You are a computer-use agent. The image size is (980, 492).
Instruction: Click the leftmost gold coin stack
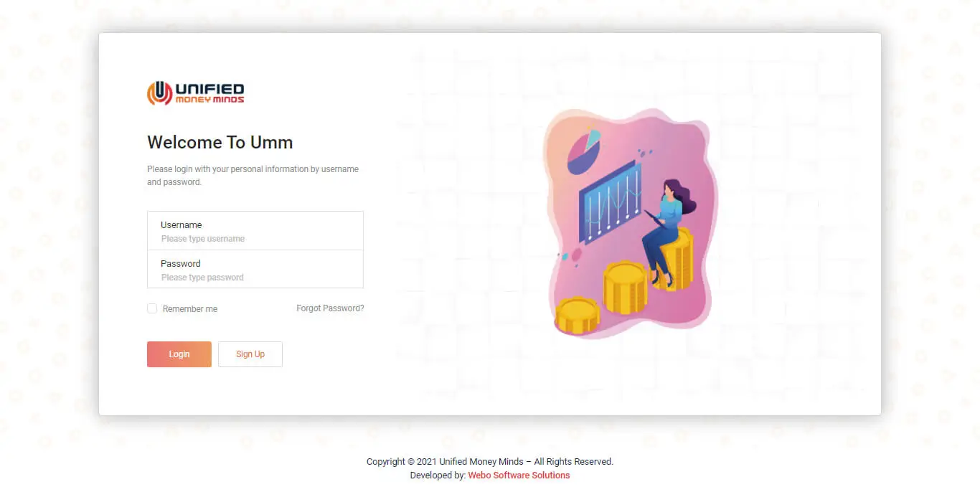(x=578, y=315)
